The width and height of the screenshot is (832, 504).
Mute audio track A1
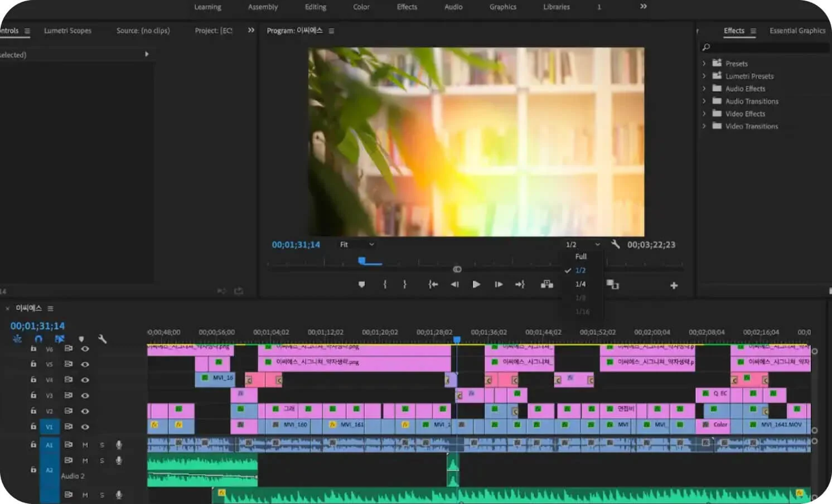tap(85, 445)
